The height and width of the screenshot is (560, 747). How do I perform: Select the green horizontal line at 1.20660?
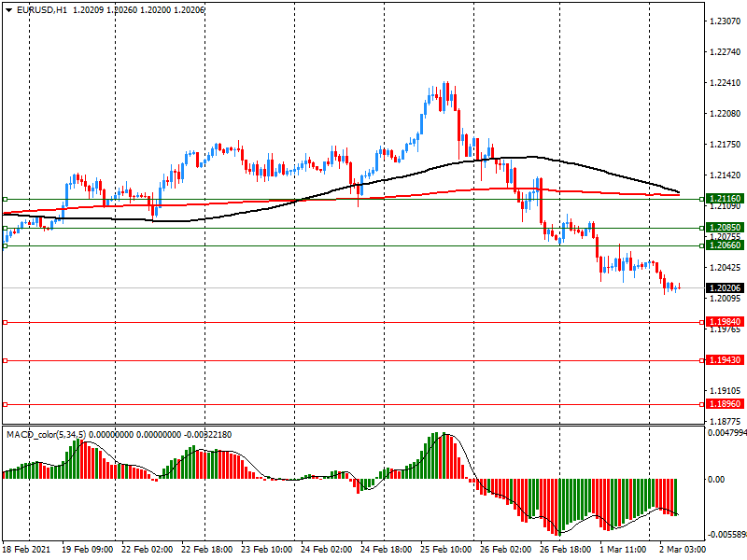point(353,245)
